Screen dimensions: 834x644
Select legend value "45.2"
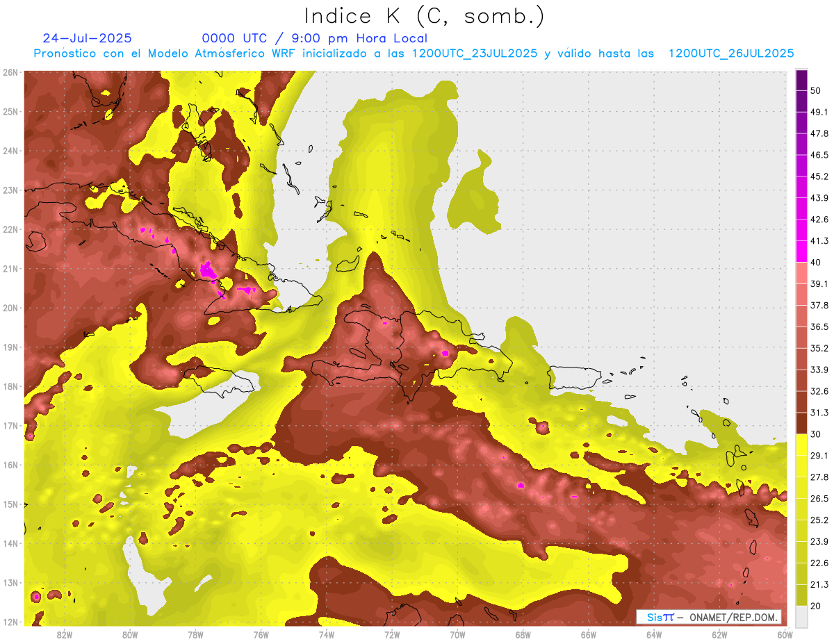[819, 176]
